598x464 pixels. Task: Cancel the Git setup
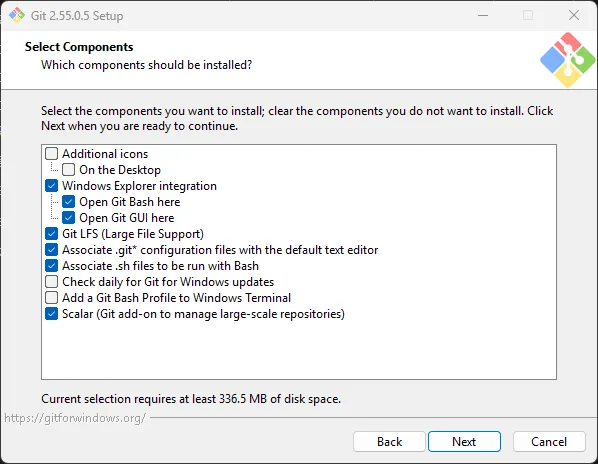pos(549,442)
